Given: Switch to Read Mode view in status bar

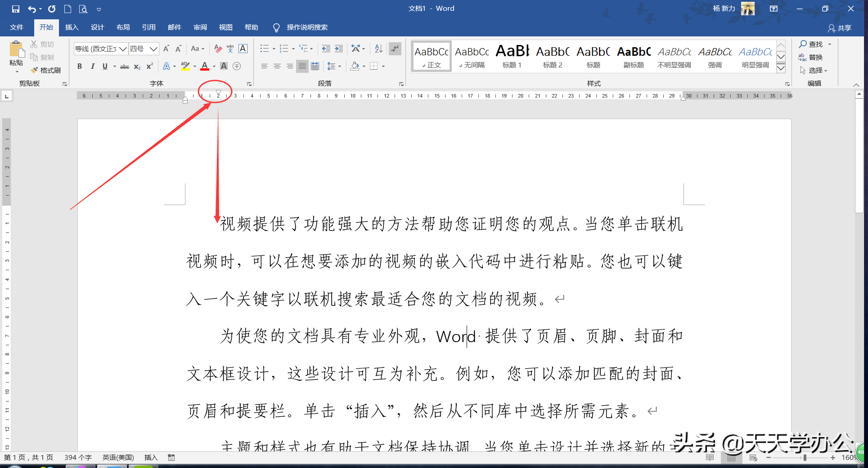Looking at the screenshot, I should click(x=710, y=458).
